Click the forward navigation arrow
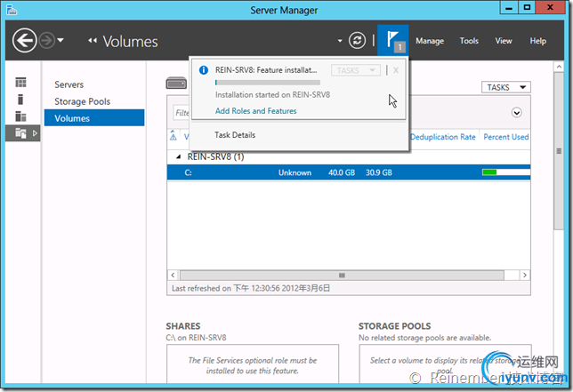The height and width of the screenshot is (392, 573). point(47,41)
